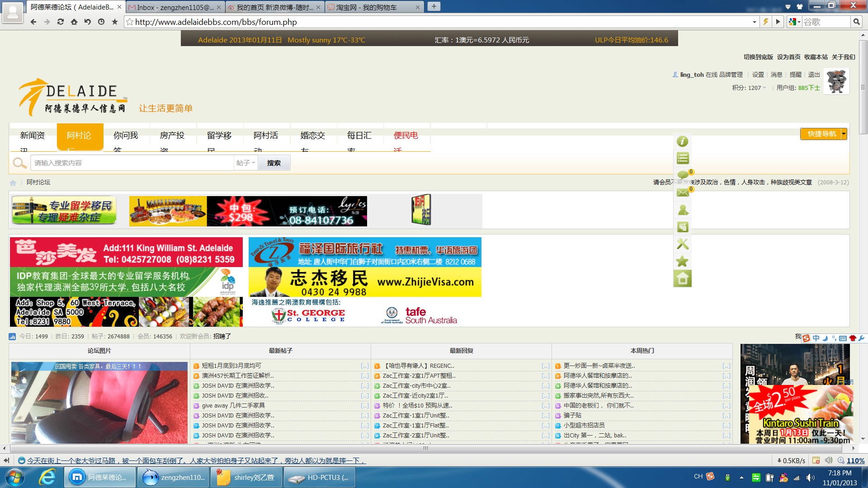The height and width of the screenshot is (488, 868).
Task: Click the green star favorites icon
Action: [682, 262]
